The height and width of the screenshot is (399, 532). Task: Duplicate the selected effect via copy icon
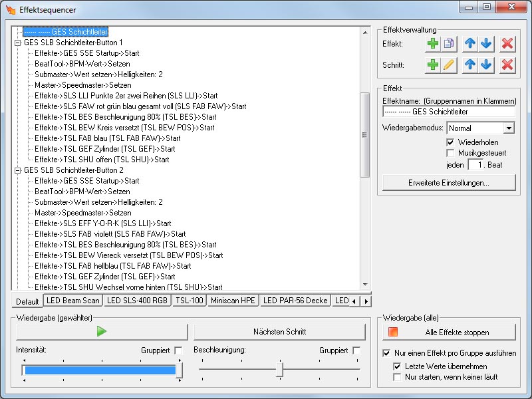pyautogui.click(x=449, y=44)
